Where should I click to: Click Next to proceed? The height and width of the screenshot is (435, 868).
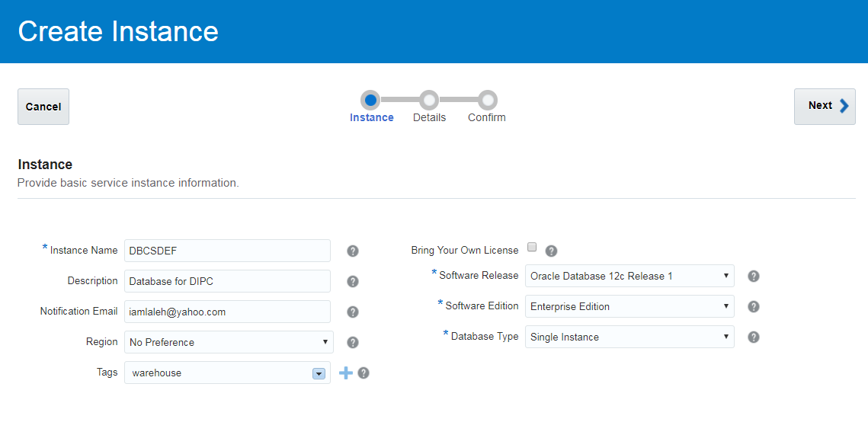[825, 106]
